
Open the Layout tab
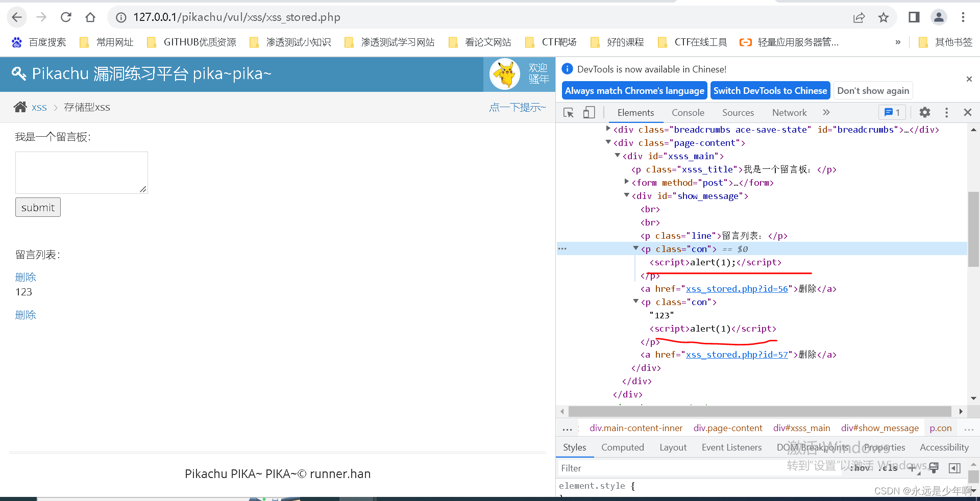pos(673,447)
